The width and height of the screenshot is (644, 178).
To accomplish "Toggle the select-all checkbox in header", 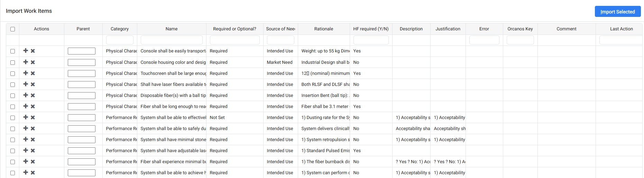I will (13, 29).
